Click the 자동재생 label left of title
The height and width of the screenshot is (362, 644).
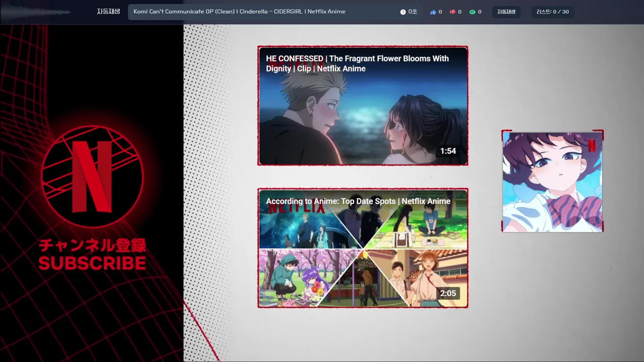108,12
